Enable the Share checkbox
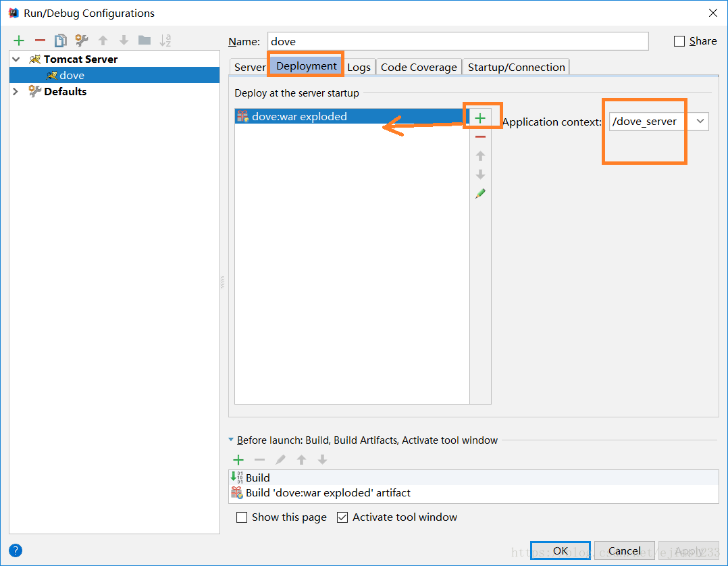The image size is (728, 566). click(x=679, y=41)
